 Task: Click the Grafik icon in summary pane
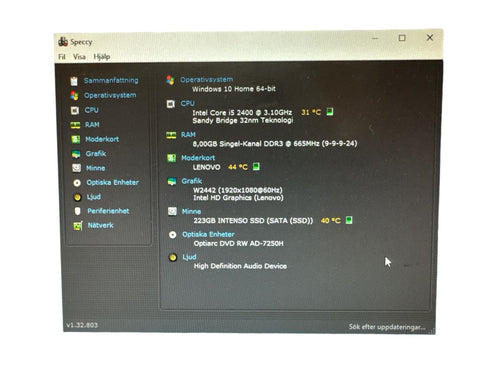172,182
